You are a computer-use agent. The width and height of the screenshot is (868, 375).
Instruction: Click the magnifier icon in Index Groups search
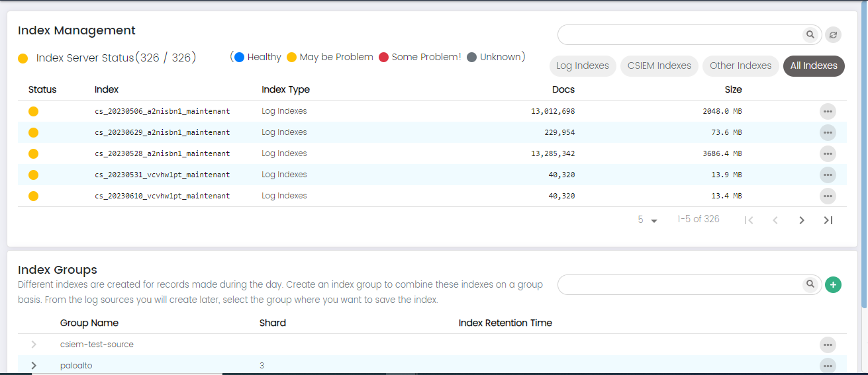click(810, 284)
